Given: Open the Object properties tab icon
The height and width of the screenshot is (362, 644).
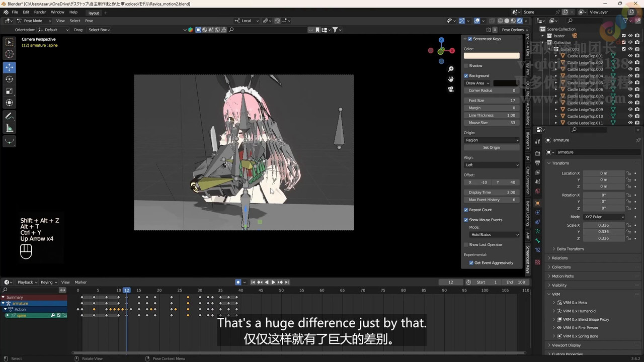Looking at the screenshot, I should click(x=537, y=203).
